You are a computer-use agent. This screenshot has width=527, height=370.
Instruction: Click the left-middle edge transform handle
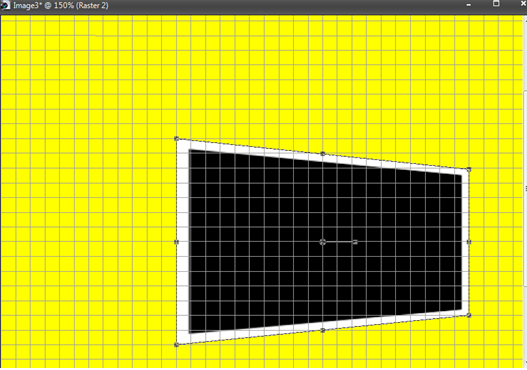coord(176,242)
